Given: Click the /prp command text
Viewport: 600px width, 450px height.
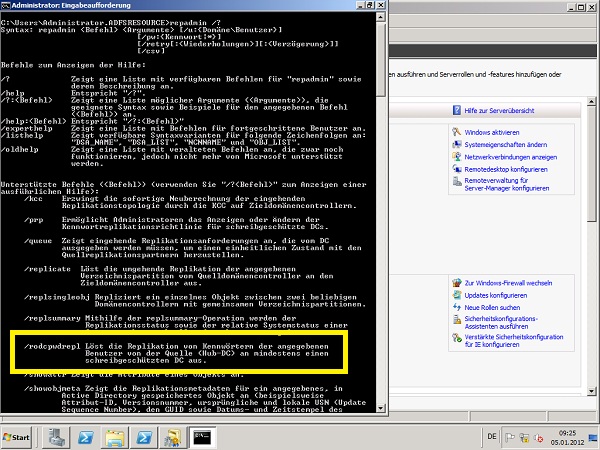Looking at the screenshot, I should coord(33,220).
